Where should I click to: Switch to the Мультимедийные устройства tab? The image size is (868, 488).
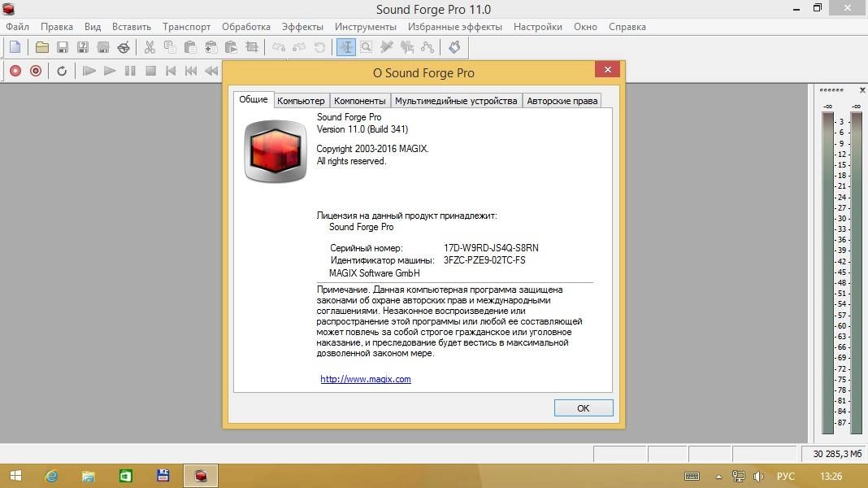[x=456, y=101]
